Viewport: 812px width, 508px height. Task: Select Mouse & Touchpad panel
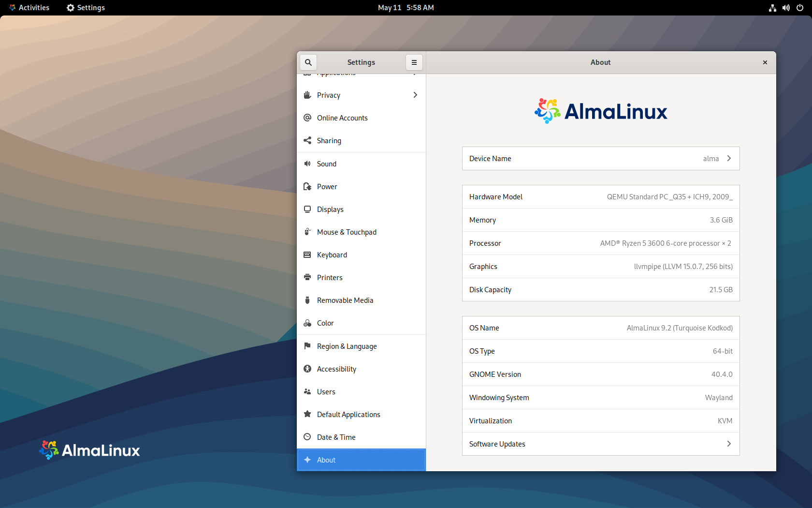(x=361, y=232)
